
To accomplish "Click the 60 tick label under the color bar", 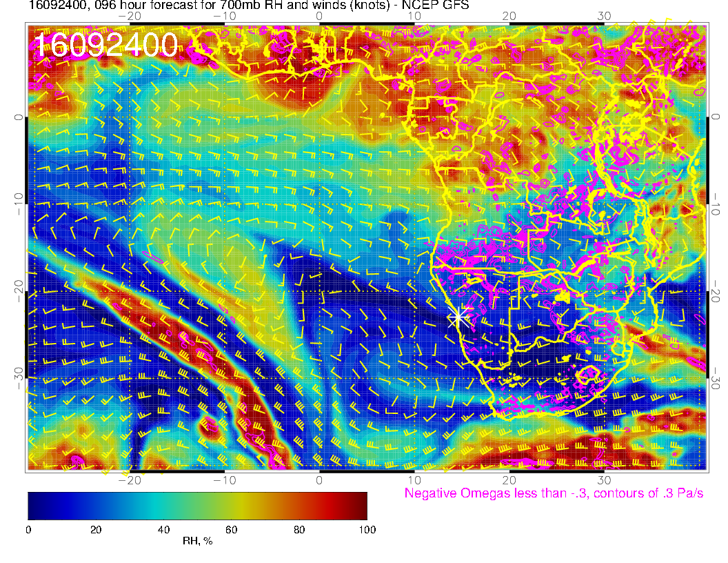I will pyautogui.click(x=231, y=530).
